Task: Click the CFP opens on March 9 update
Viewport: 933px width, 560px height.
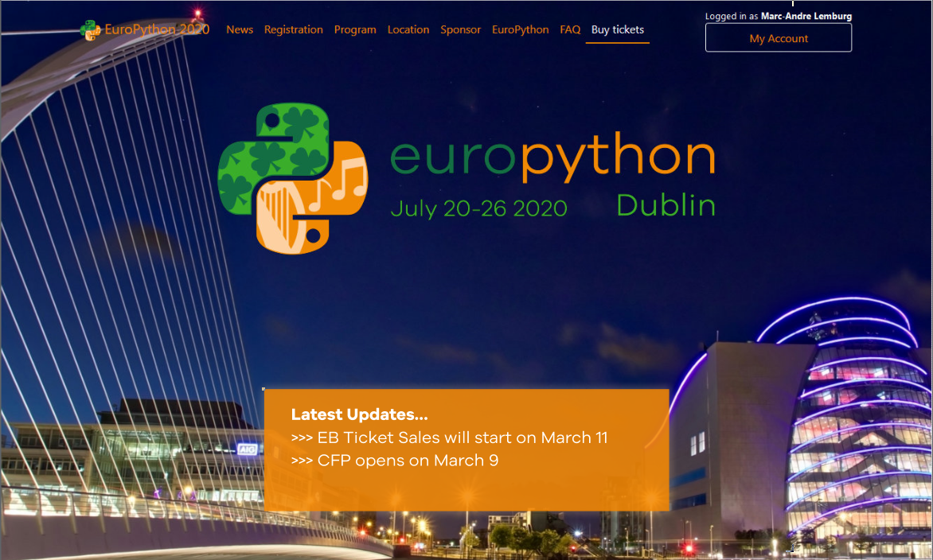Action: 395,460
